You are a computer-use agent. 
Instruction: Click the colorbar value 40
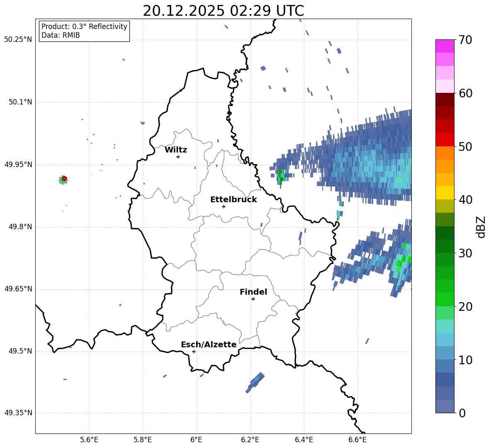pyautogui.click(x=465, y=200)
